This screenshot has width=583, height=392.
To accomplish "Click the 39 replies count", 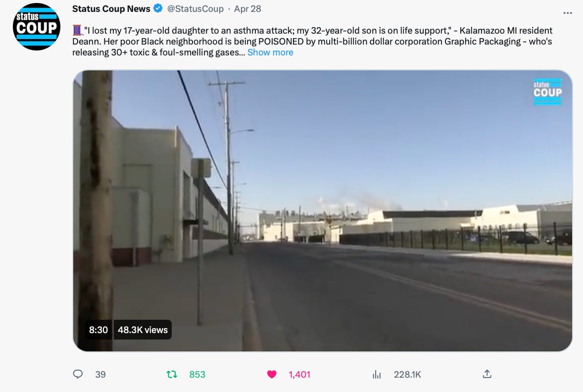I will [x=100, y=375].
